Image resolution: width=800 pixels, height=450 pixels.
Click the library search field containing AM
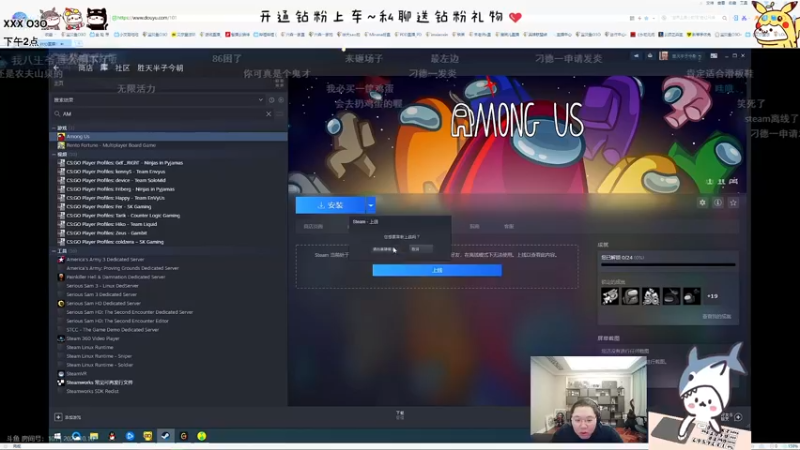point(162,114)
